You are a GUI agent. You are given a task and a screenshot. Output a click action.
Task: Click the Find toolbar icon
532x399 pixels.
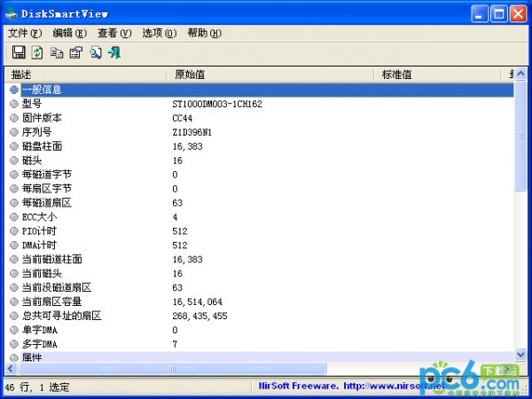pos(96,53)
